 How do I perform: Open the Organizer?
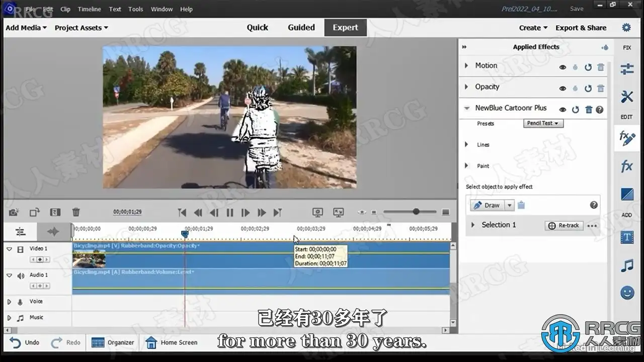113,342
